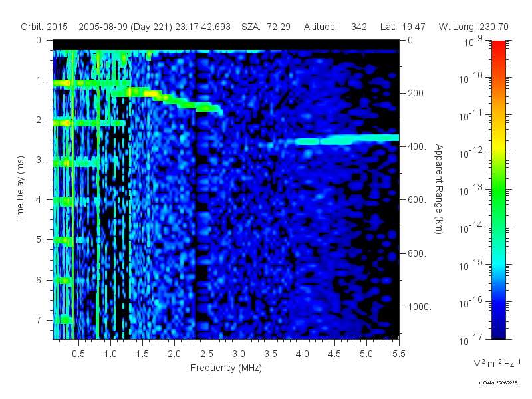Click the 'Altitude: 342' header text
The height and width of the screenshot is (399, 532).
[335, 27]
